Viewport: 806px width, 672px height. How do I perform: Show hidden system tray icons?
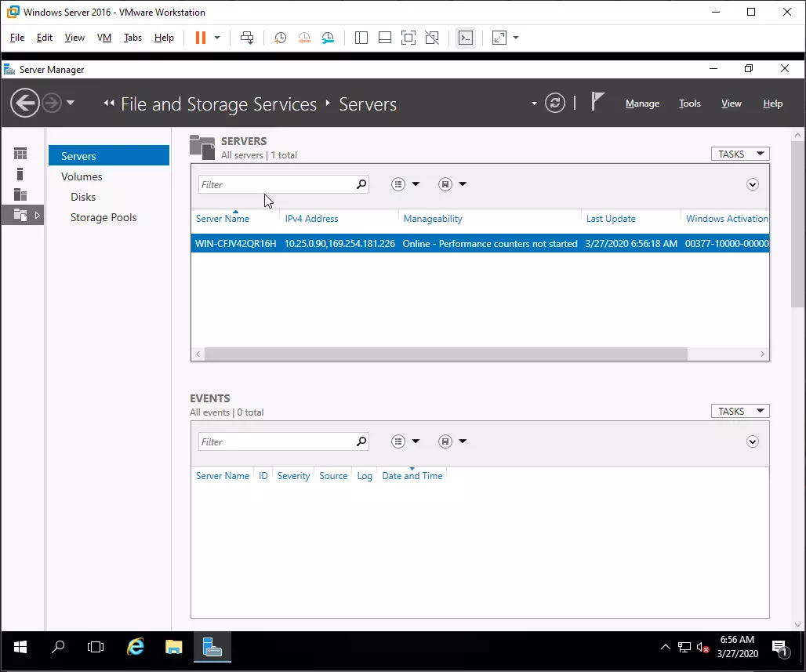tap(665, 647)
